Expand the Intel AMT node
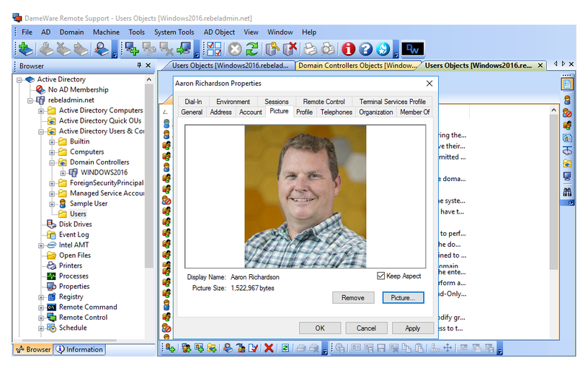This screenshot has height=368, width=588. pyautogui.click(x=41, y=245)
